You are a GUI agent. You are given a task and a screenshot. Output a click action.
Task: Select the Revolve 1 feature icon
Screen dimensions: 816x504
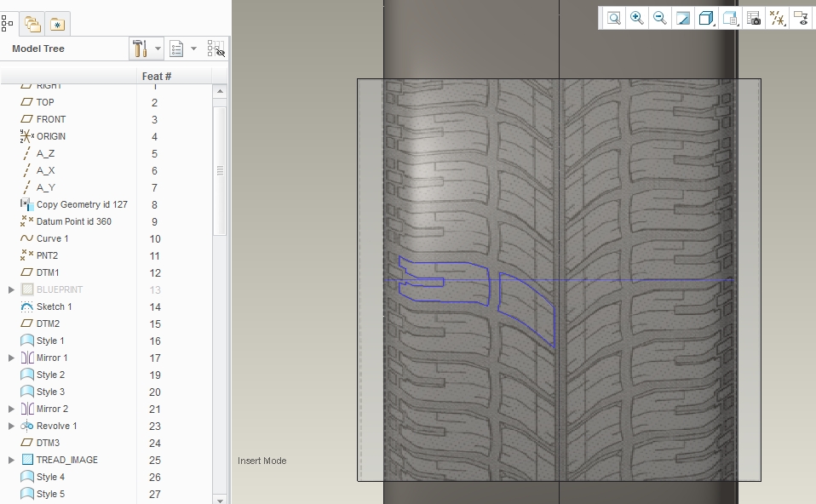26,426
